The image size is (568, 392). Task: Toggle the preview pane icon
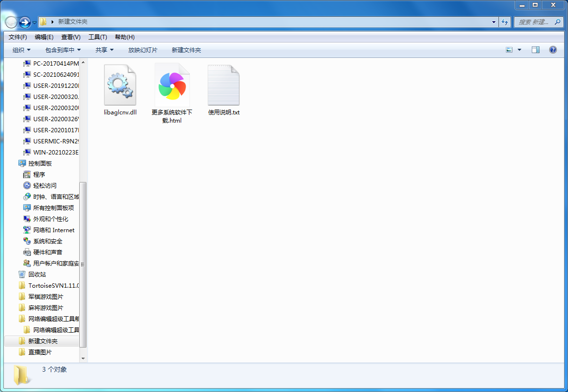[x=535, y=50]
